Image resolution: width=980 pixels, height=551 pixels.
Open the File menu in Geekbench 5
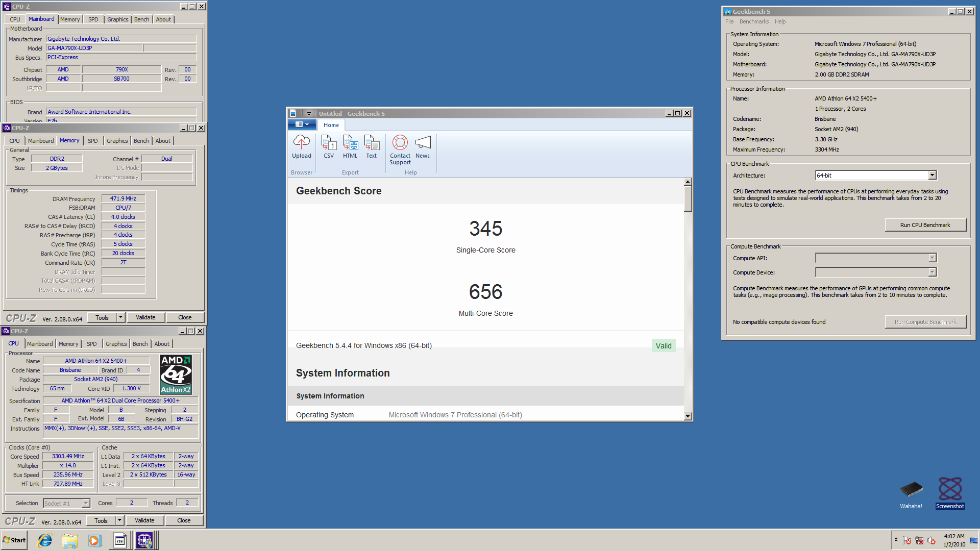tap(729, 21)
